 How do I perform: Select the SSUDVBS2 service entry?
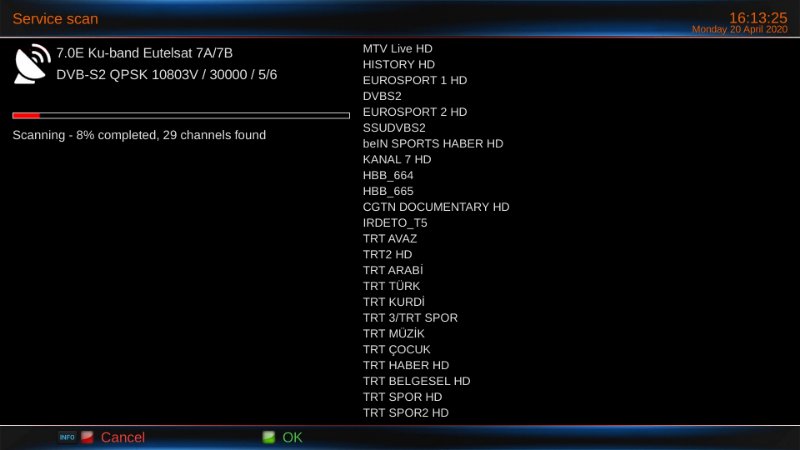[x=394, y=128]
